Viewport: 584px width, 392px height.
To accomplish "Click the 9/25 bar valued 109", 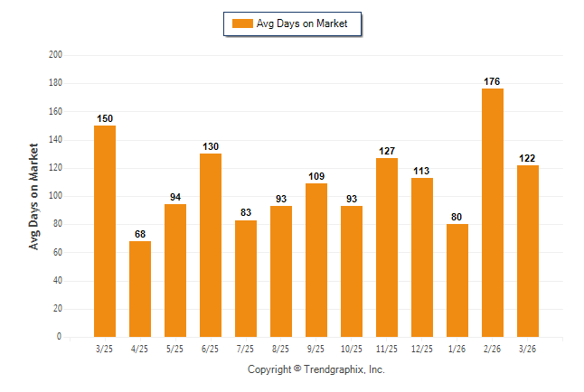I will 316,260.
